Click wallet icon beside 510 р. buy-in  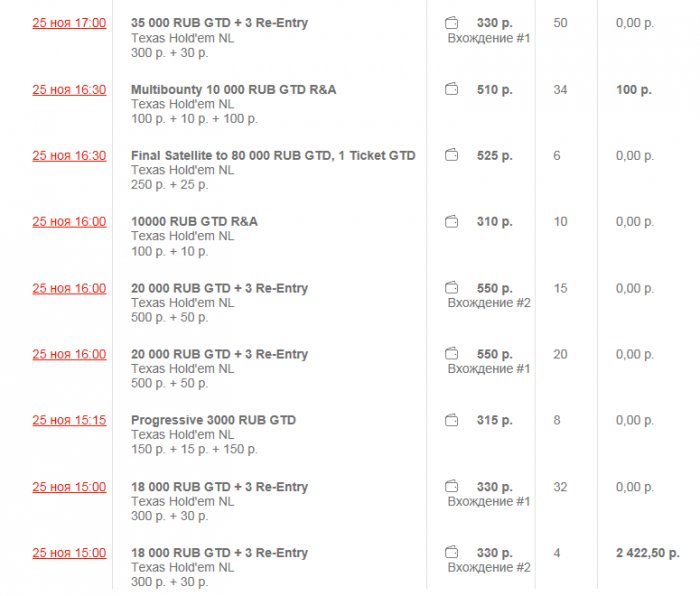pyautogui.click(x=451, y=90)
